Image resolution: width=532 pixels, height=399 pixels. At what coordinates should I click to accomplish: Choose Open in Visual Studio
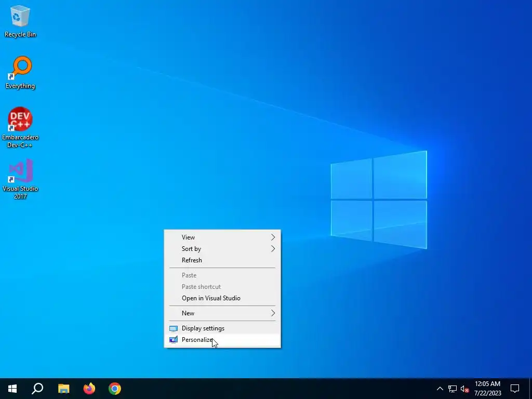coord(222,298)
